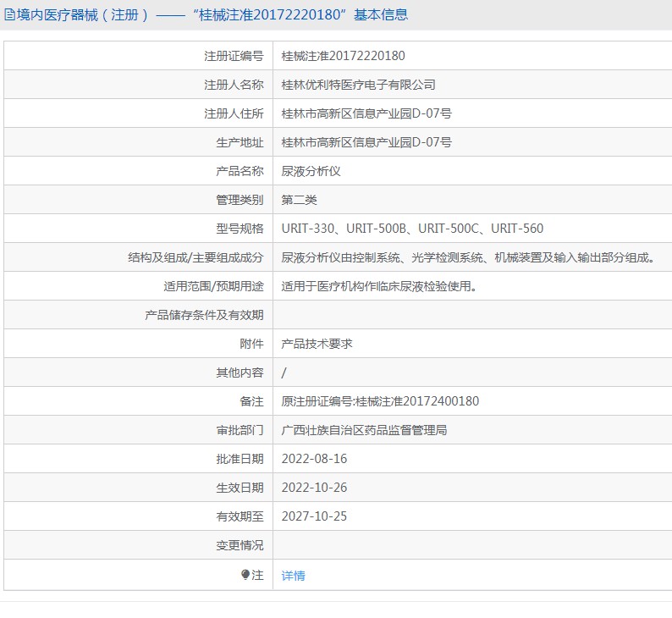Click the lightbulb icon next to 注

[x=245, y=575]
